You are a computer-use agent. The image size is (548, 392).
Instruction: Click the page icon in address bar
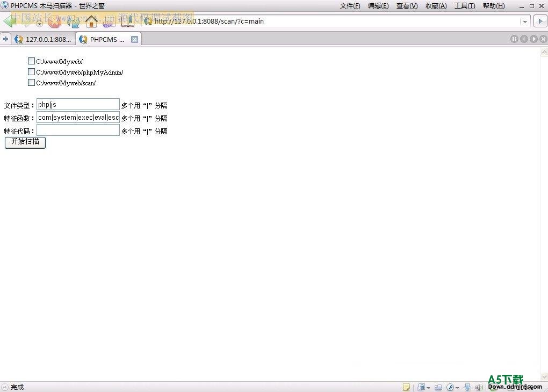pyautogui.click(x=148, y=21)
